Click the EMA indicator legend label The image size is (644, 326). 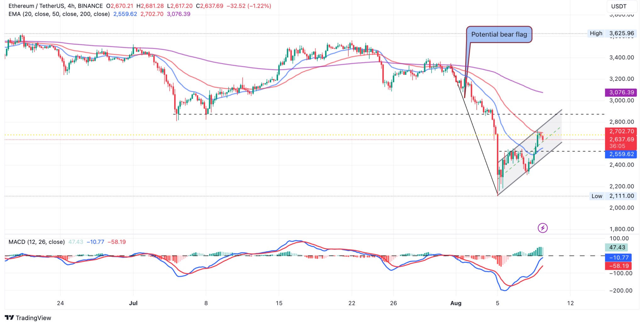59,14
